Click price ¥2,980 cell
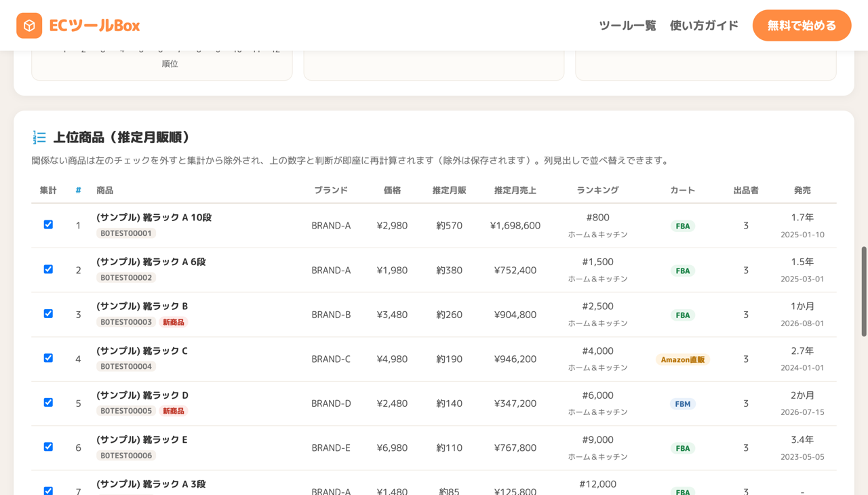868x495 pixels. point(392,226)
